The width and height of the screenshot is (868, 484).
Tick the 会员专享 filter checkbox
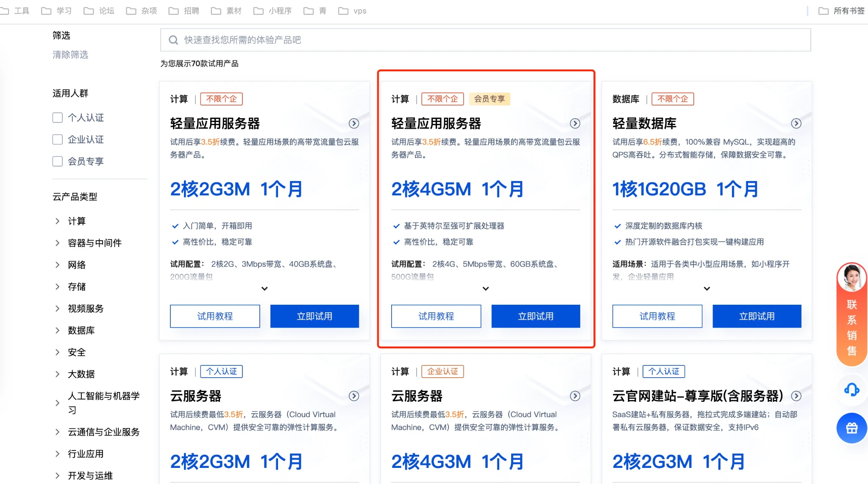58,161
